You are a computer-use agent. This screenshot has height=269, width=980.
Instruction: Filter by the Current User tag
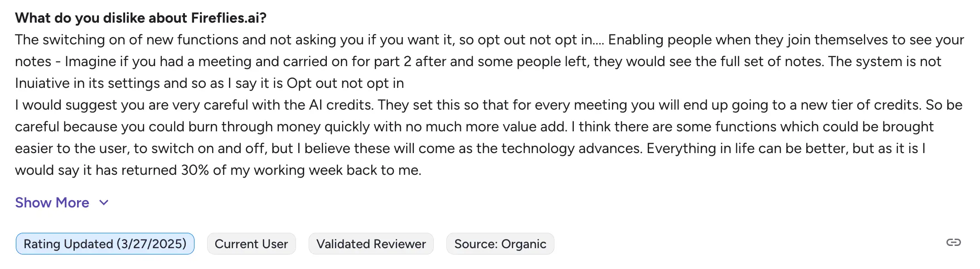pos(251,244)
